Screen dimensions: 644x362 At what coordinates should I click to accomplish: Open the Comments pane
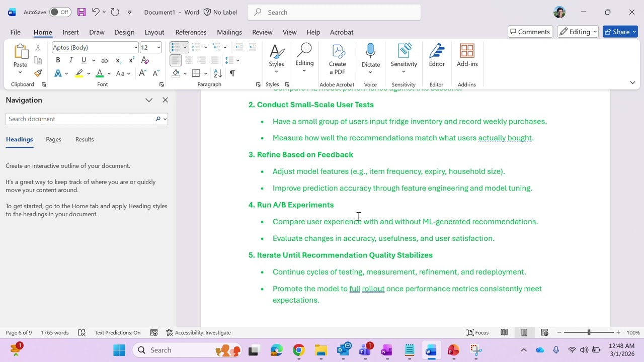click(x=530, y=32)
